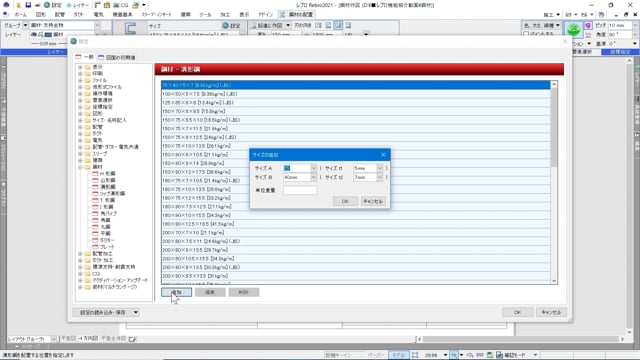Click キャンセル at the settings dialog bottom
This screenshot has height=360, width=640.
click(551, 312)
